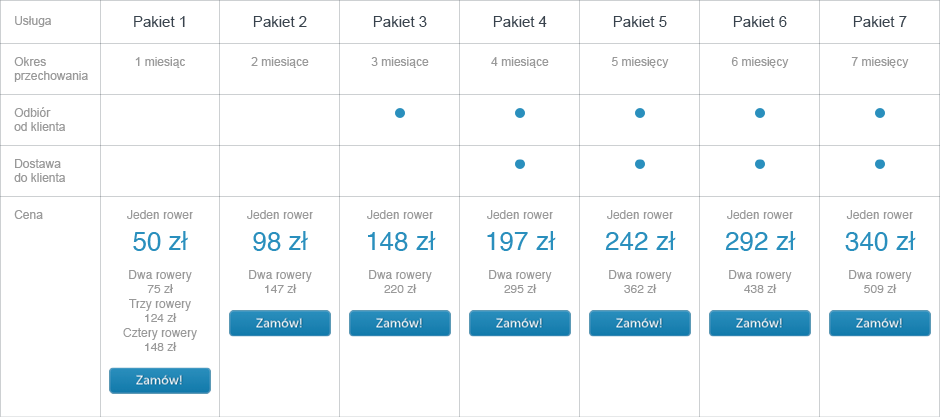Select the Pakiet 1 column header
This screenshot has height=417, width=940.
tap(160, 22)
